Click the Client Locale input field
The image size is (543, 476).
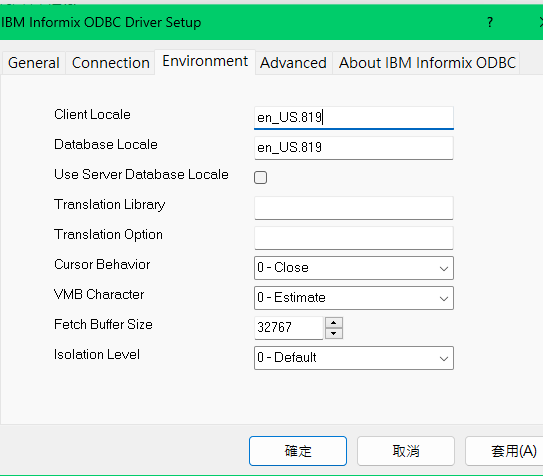pos(354,118)
